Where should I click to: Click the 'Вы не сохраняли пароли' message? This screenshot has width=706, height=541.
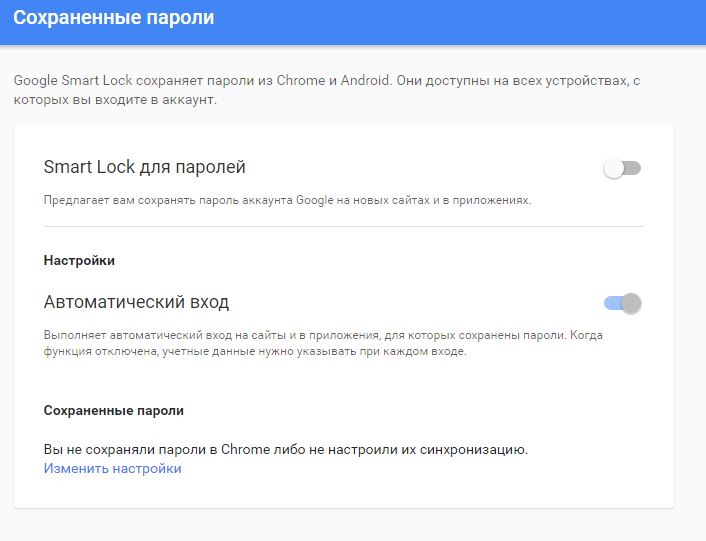(x=285, y=450)
